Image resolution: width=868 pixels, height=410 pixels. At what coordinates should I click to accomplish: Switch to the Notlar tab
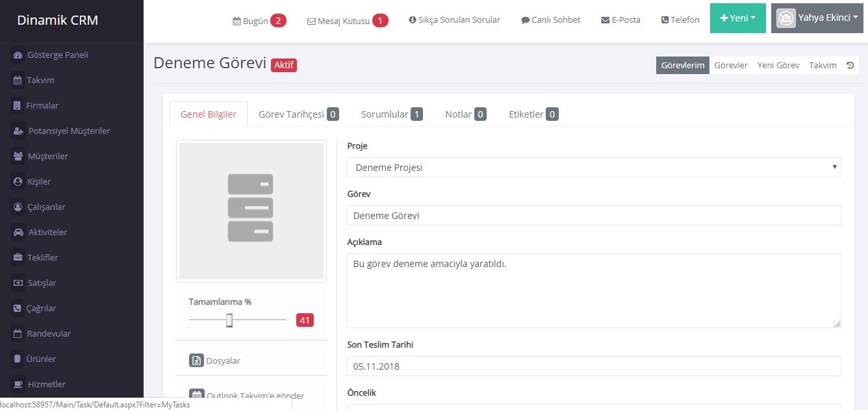pyautogui.click(x=465, y=114)
